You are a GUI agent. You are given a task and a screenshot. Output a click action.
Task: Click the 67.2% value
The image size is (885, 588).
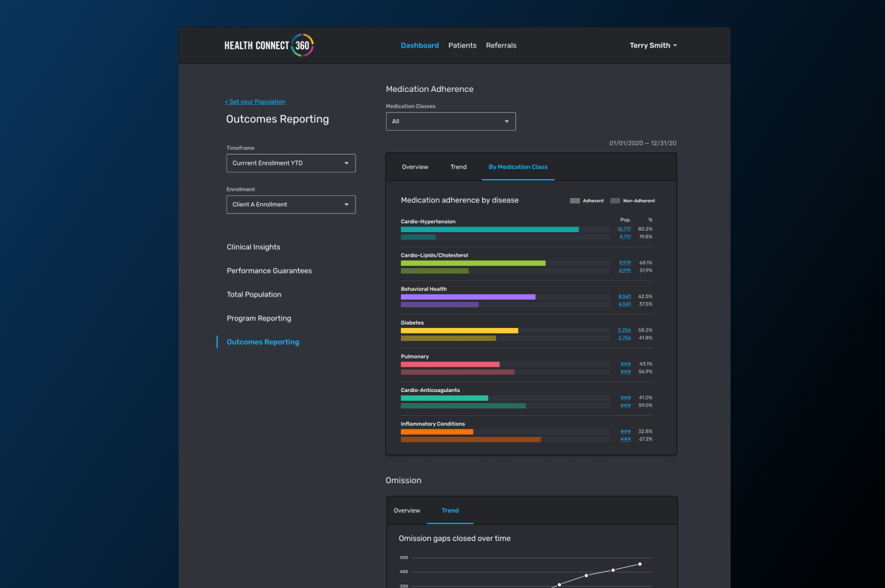645,439
